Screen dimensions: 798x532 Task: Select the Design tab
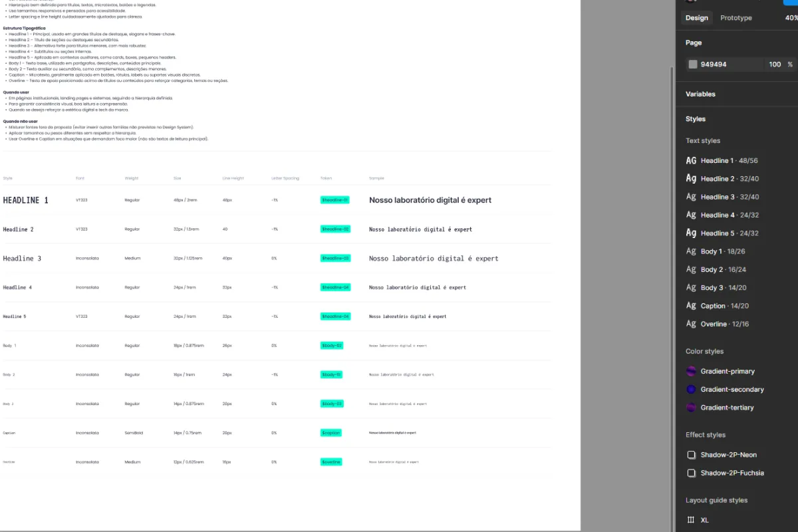pos(696,17)
